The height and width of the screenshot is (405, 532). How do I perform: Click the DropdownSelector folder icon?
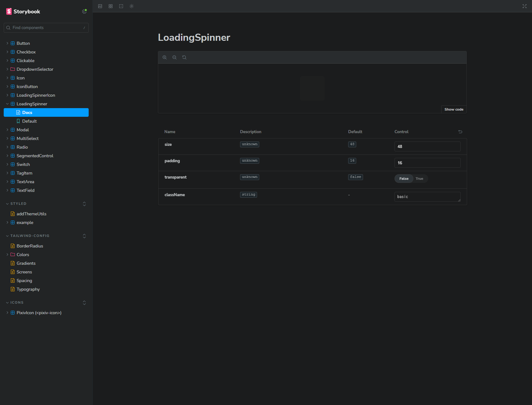tap(13, 69)
